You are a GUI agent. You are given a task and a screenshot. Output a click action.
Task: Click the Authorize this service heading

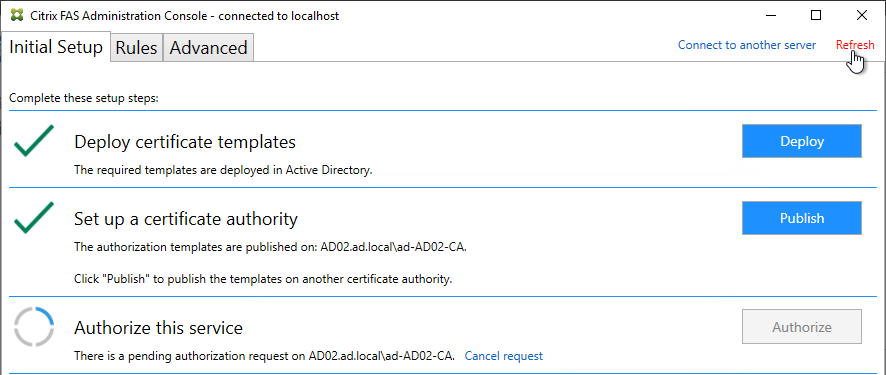click(x=158, y=328)
